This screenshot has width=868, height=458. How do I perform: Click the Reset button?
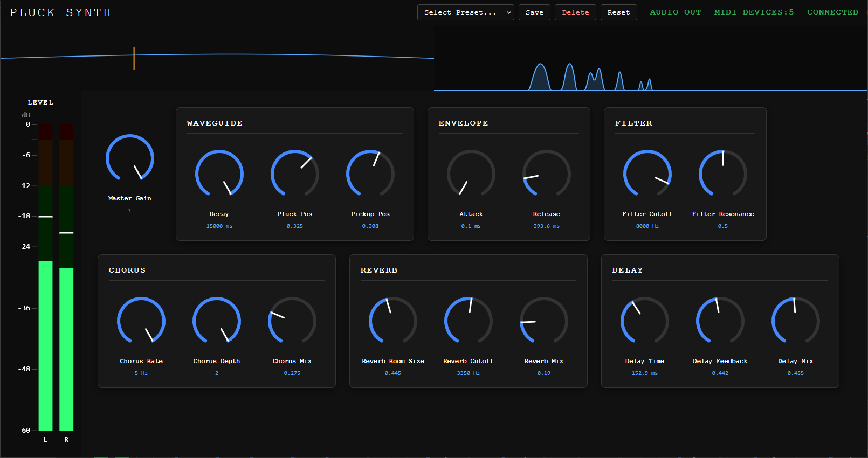(x=618, y=12)
